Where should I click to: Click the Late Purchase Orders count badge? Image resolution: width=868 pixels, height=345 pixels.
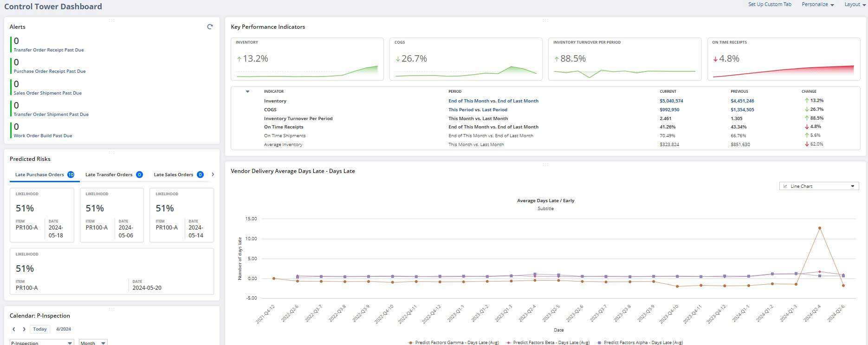click(71, 174)
